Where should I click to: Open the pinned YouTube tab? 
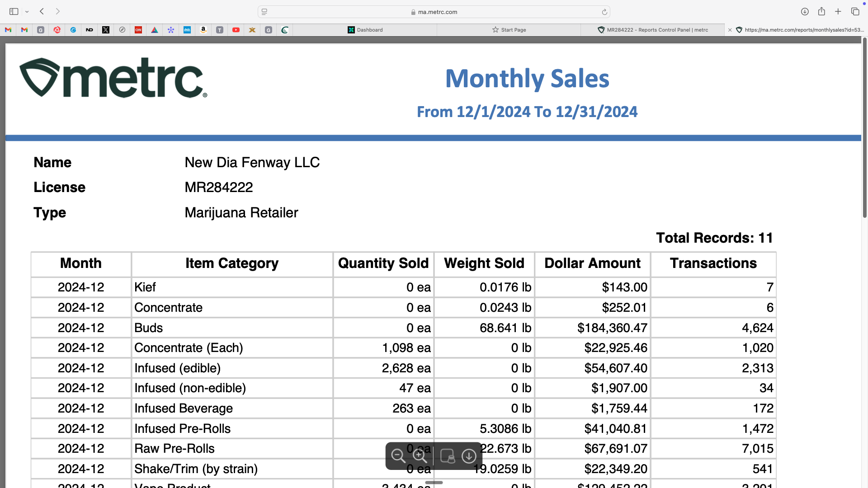(236, 30)
